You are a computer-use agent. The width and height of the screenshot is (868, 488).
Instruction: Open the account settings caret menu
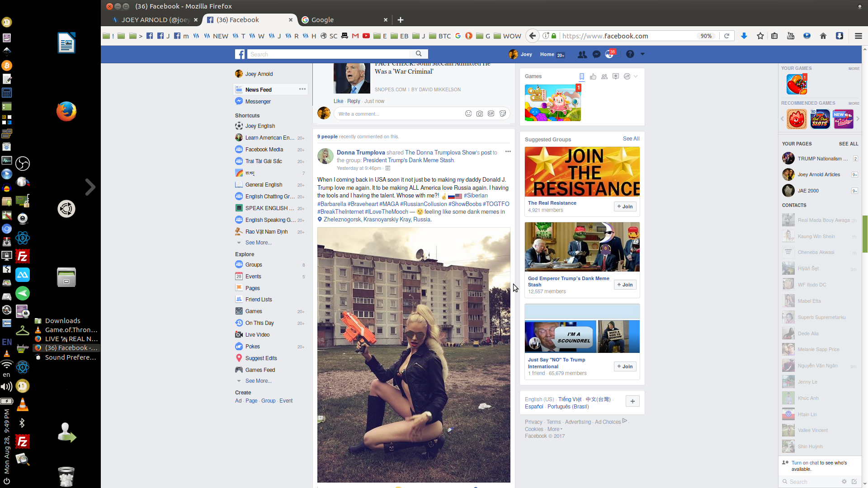click(x=642, y=54)
